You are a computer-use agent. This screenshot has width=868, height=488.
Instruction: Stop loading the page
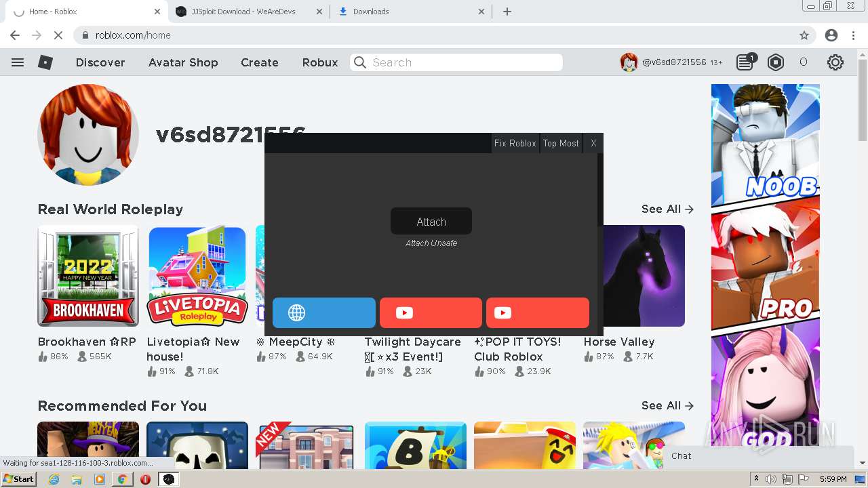(58, 35)
